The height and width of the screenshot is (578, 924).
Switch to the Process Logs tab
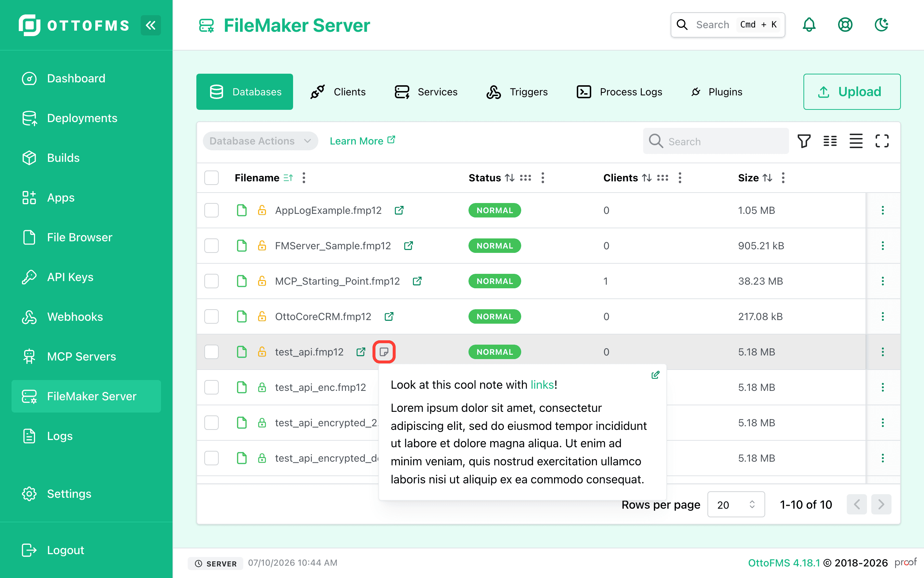(x=619, y=92)
